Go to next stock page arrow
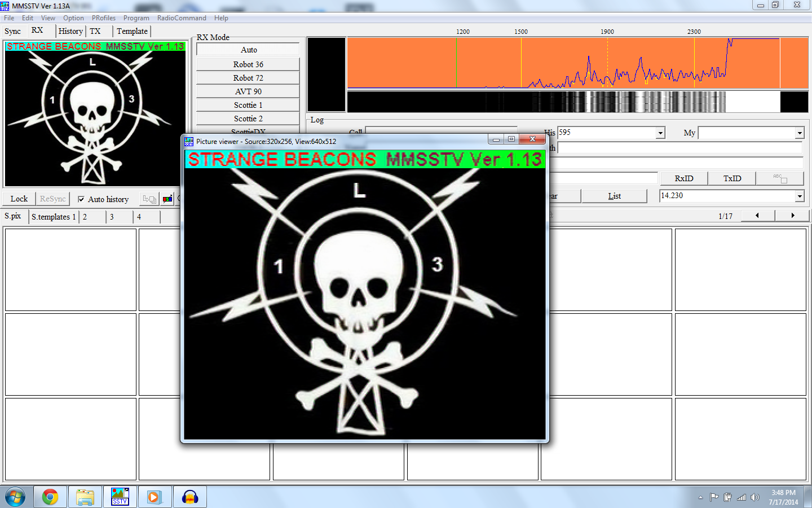This screenshot has height=508, width=812. coord(792,216)
